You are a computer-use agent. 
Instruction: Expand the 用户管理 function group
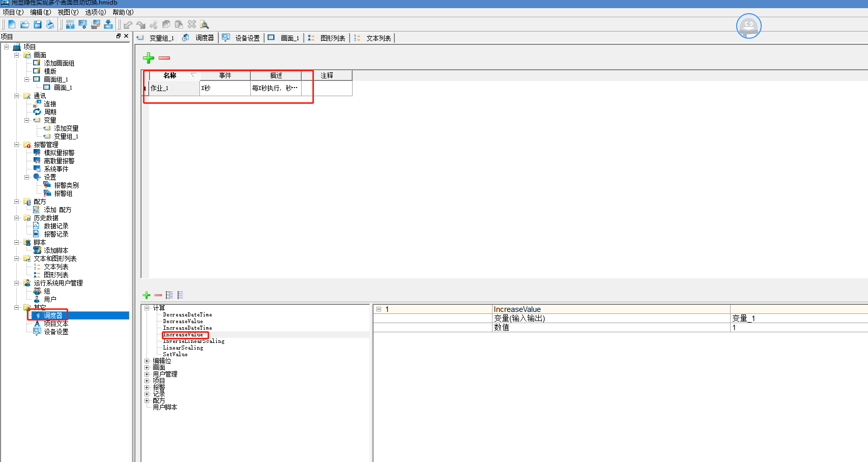(x=147, y=374)
